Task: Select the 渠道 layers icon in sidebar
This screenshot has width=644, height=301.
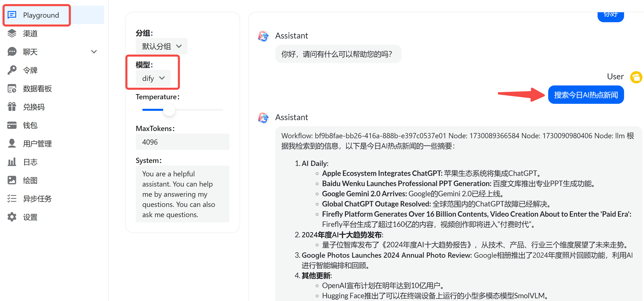Action: click(12, 33)
